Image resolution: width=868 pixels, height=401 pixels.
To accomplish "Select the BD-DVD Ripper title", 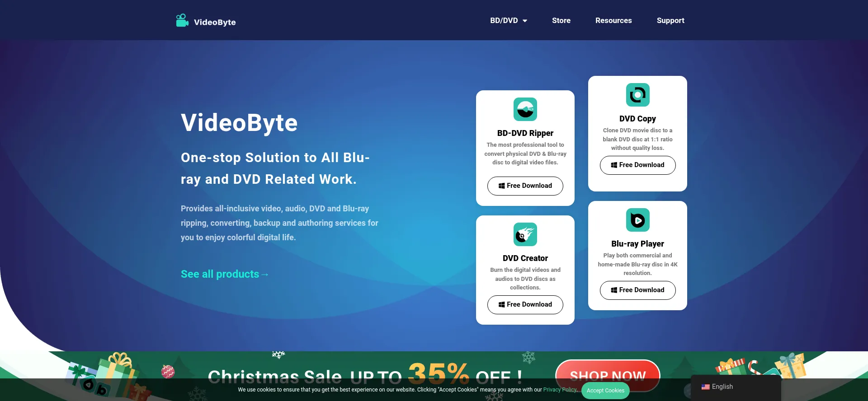I will (x=525, y=133).
